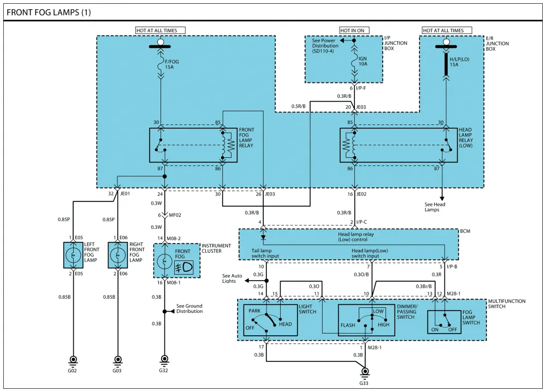Click the DIMMER/PASSING SWITCH label
The height and width of the screenshot is (392, 546).
(x=407, y=312)
